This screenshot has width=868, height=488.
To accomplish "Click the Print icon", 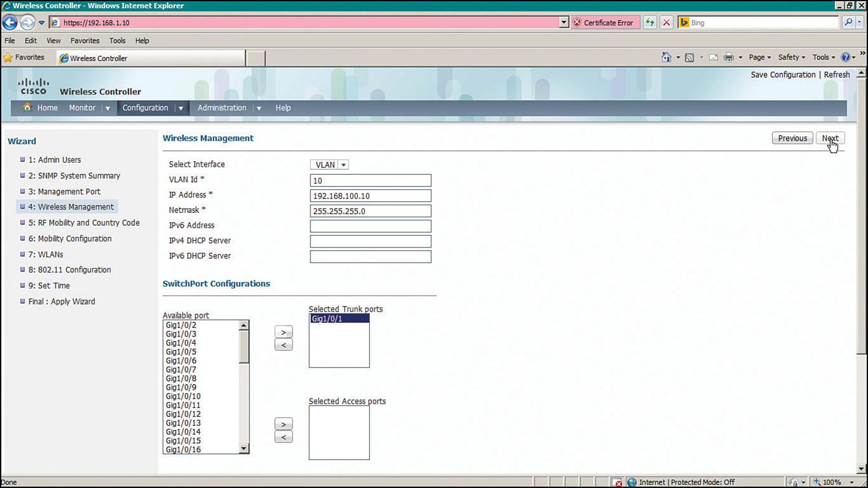I will [x=729, y=57].
